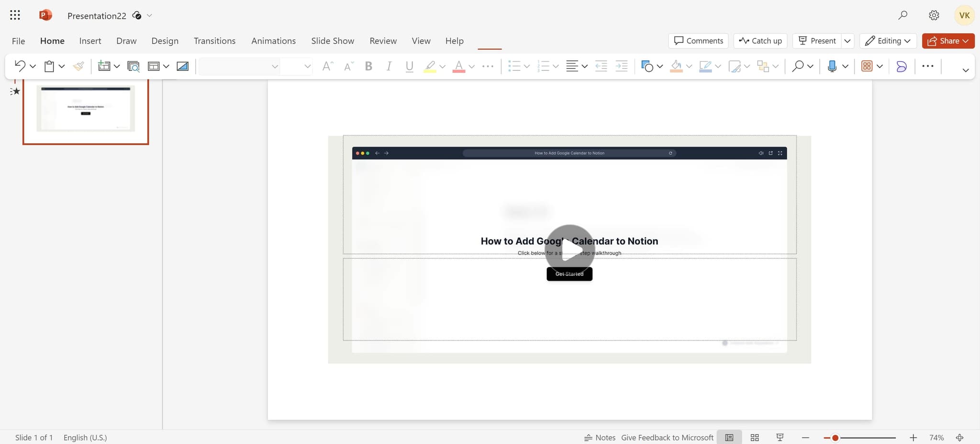
Task: Select the Format Painter brush
Action: 78,66
